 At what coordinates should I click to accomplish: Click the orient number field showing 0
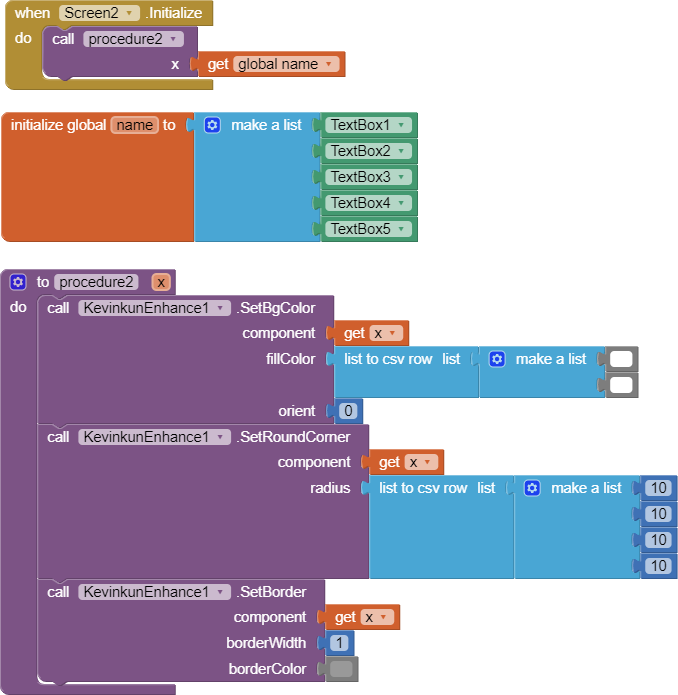[x=348, y=411]
